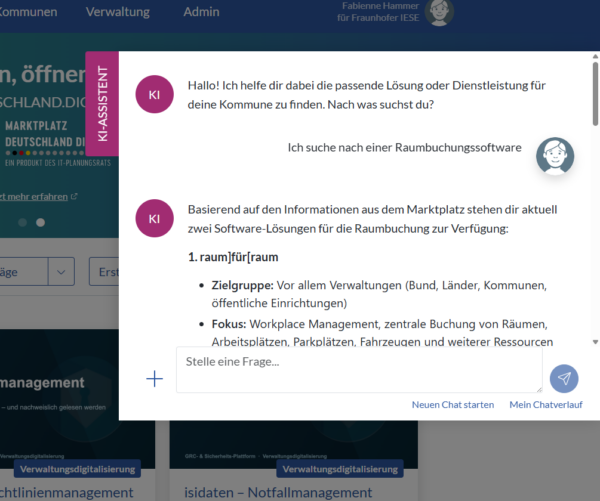
Task: Click 'Ich suche nach einer Raumbuchungssoftware' message
Action: pos(404,147)
